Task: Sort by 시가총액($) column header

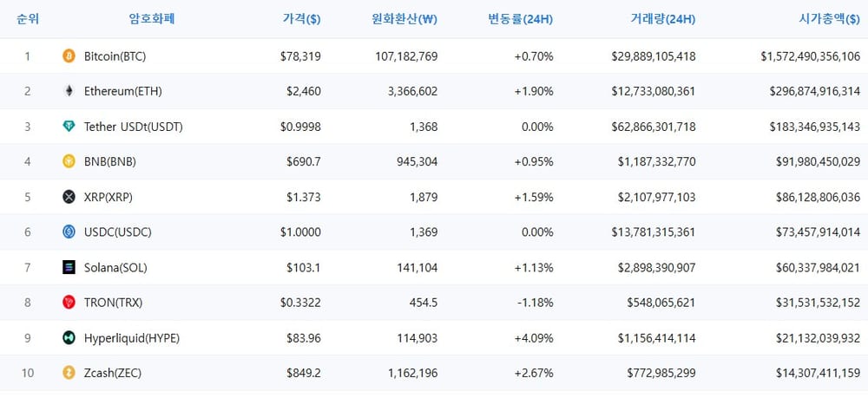Action: (829, 19)
